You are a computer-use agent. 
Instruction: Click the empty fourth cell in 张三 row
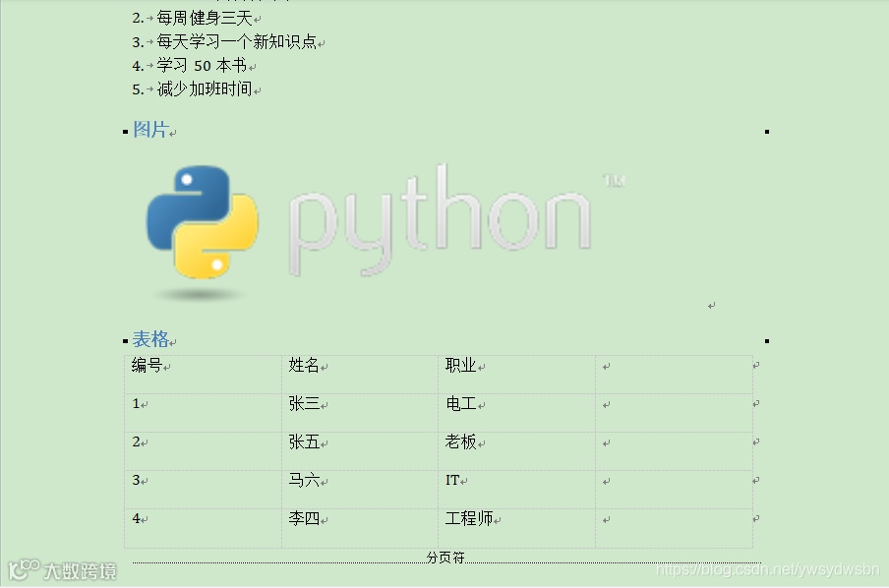pyautogui.click(x=674, y=413)
